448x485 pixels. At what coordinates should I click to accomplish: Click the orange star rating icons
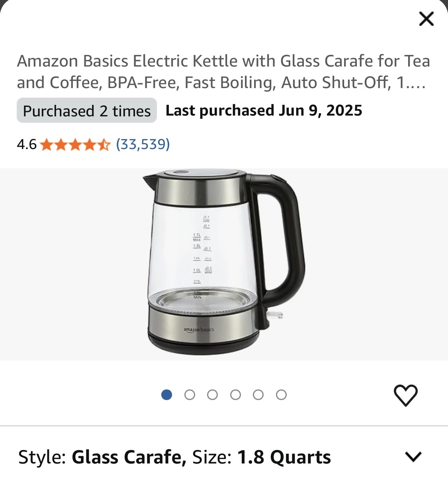[75, 144]
